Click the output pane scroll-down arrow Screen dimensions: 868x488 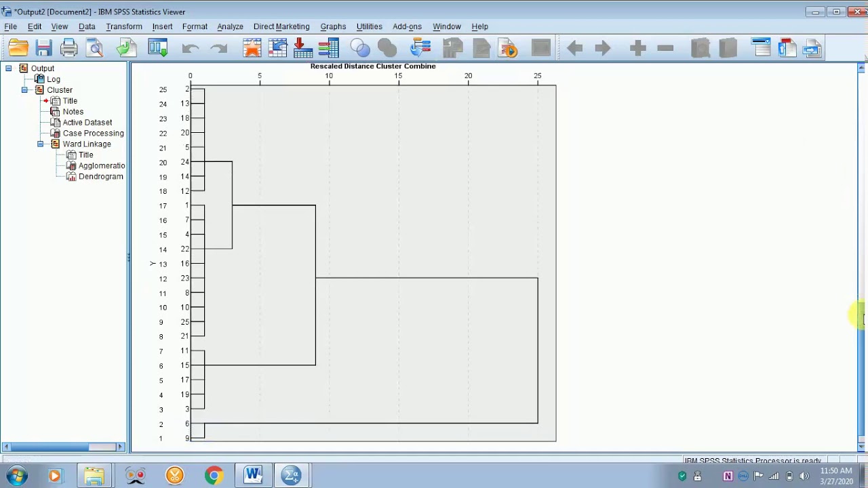[861, 447]
